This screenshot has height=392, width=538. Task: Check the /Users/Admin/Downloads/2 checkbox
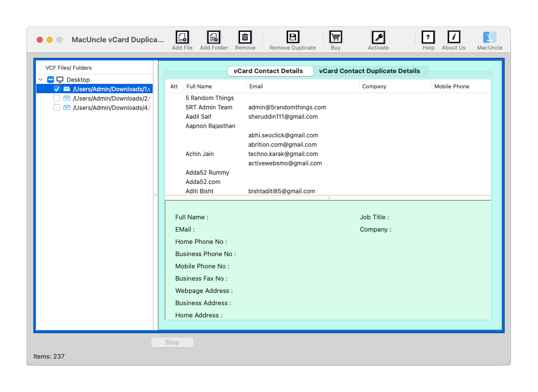coord(57,99)
